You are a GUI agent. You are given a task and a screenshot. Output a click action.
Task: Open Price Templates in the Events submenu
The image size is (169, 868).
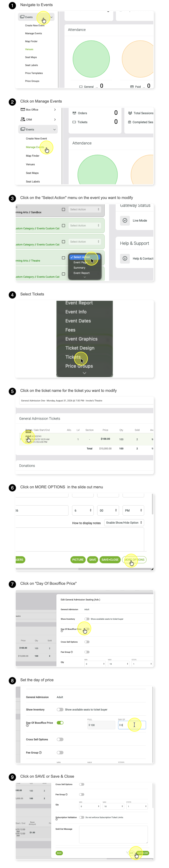pos(34,73)
